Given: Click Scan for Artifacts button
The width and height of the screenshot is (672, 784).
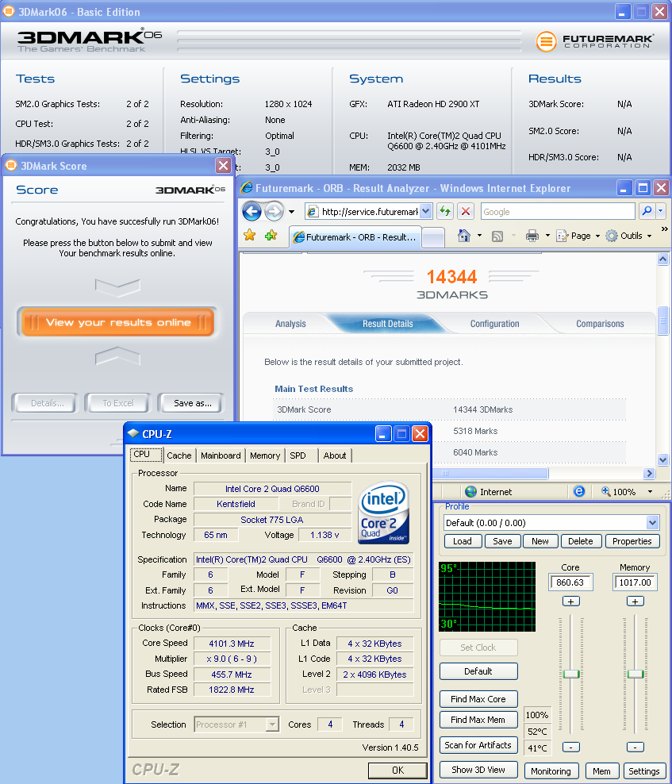Looking at the screenshot, I should pos(478,745).
